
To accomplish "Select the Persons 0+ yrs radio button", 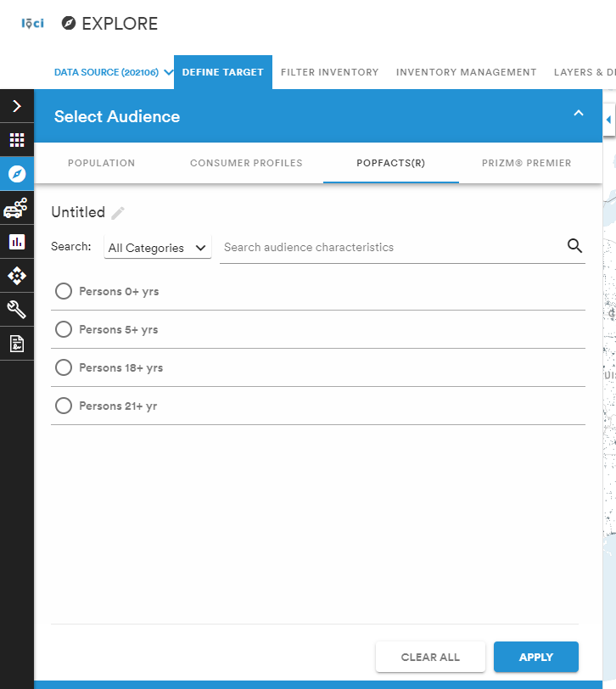I will (64, 291).
